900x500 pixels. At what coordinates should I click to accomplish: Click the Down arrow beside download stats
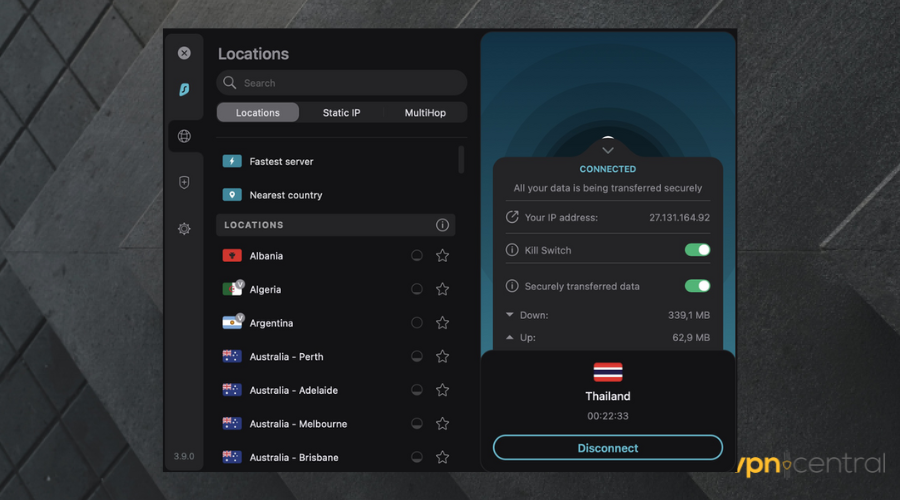coord(510,315)
